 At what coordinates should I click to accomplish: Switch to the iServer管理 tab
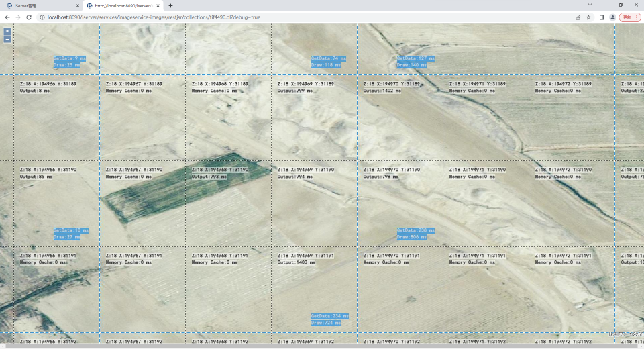[x=34, y=5]
